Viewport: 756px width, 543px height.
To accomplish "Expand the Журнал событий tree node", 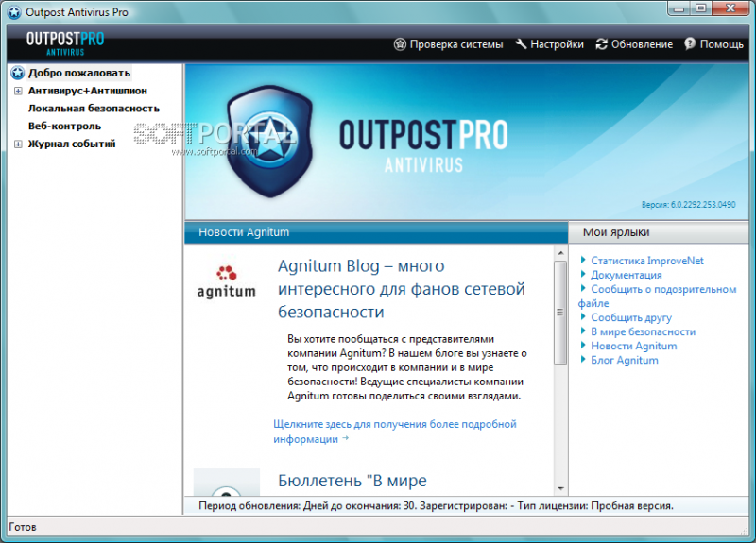I will (x=18, y=144).
